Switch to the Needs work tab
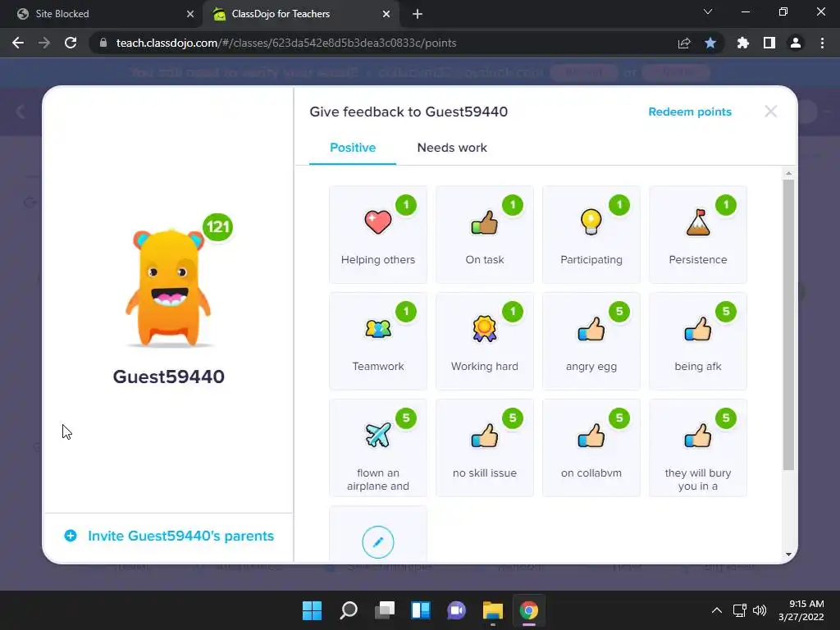This screenshot has width=840, height=630. (452, 148)
